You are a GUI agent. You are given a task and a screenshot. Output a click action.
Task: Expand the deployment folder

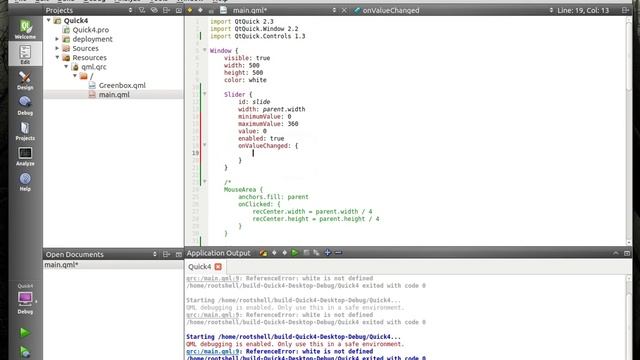click(x=57, y=39)
